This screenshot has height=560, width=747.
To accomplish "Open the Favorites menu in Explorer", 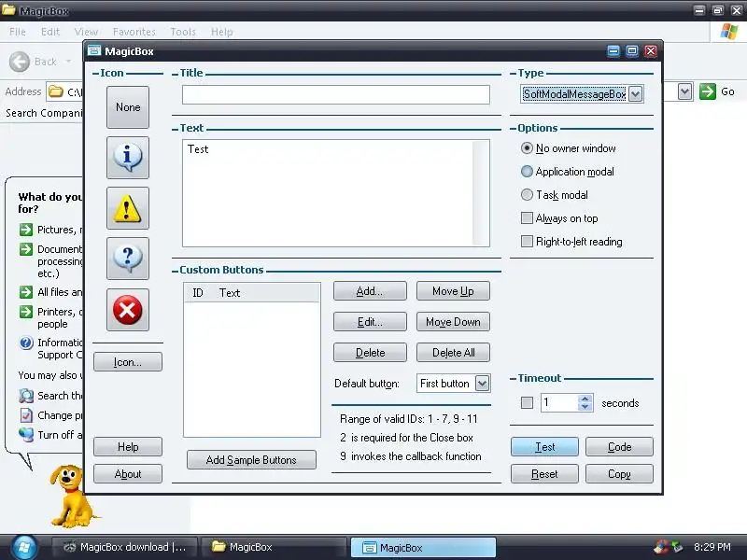I will pos(134,32).
